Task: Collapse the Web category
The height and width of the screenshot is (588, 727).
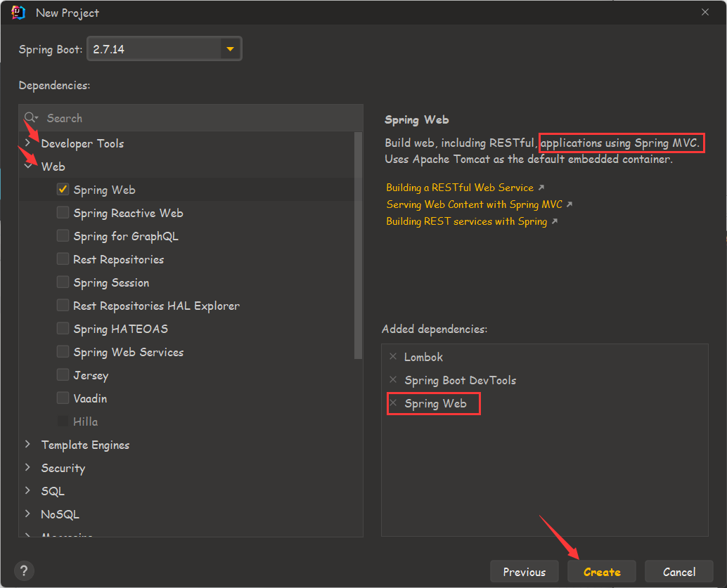Action: tap(28, 166)
